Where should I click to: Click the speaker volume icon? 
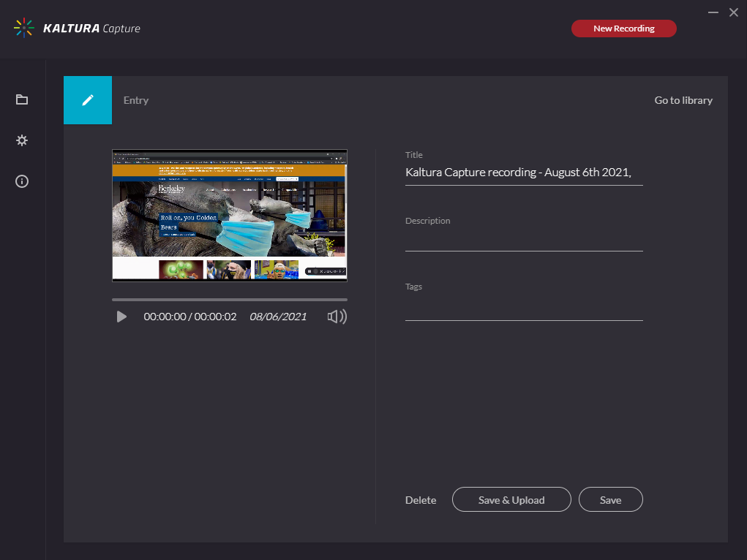pos(337,316)
